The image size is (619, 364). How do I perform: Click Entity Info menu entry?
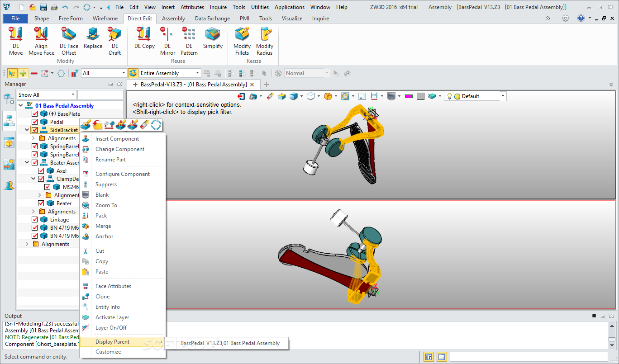(x=108, y=307)
